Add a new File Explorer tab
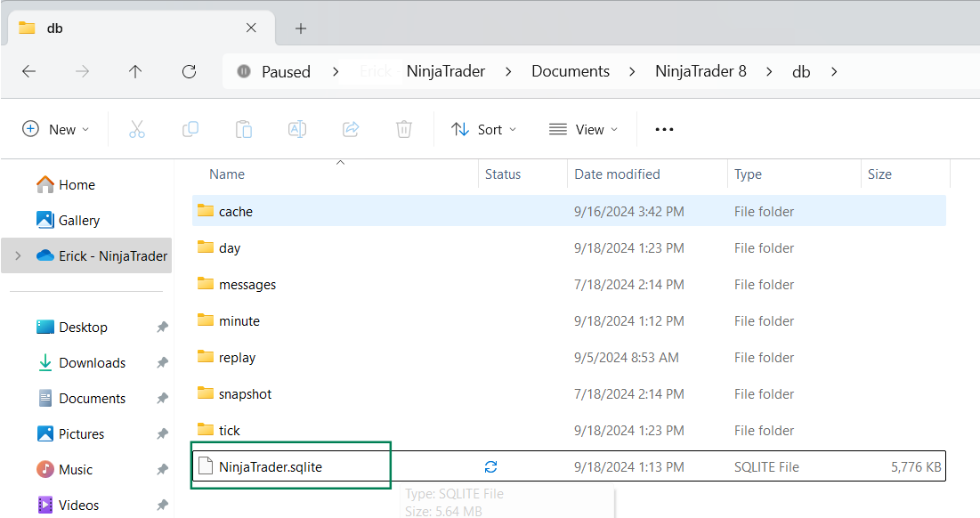The height and width of the screenshot is (518, 980). point(301,28)
